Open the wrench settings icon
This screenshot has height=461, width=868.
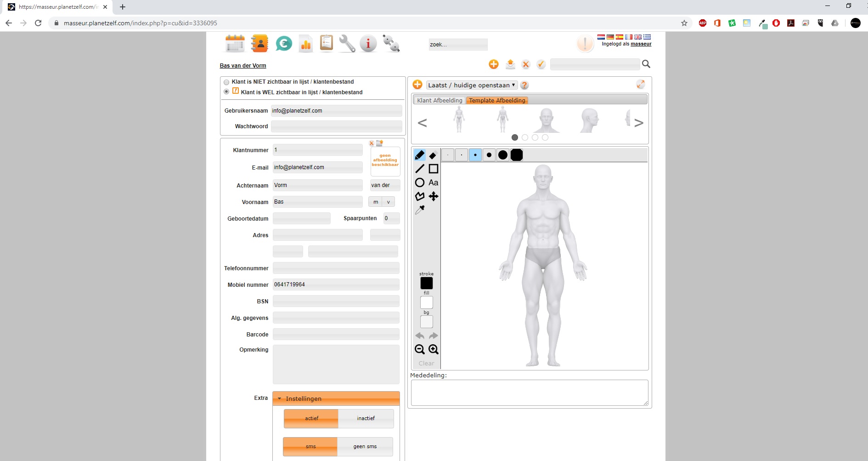pyautogui.click(x=347, y=44)
